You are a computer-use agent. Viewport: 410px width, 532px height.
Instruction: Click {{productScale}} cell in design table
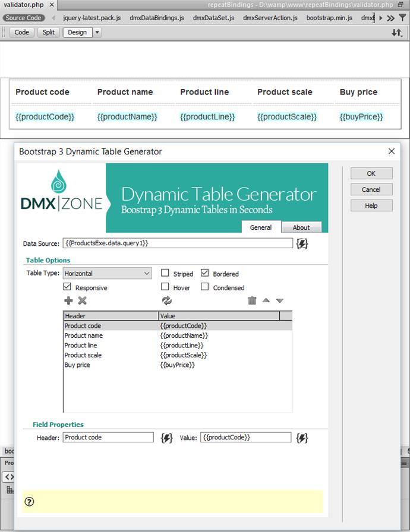[287, 117]
